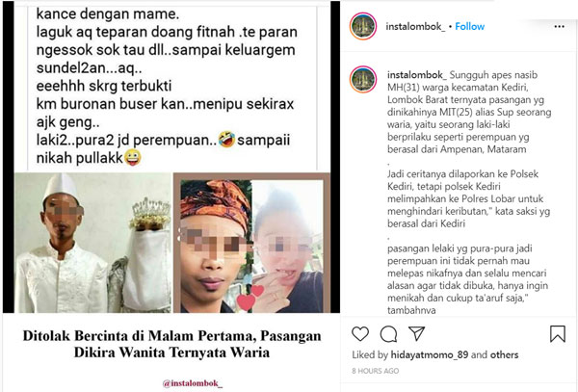
Task: Open instalombok_ username in post header
Action: pos(415,27)
